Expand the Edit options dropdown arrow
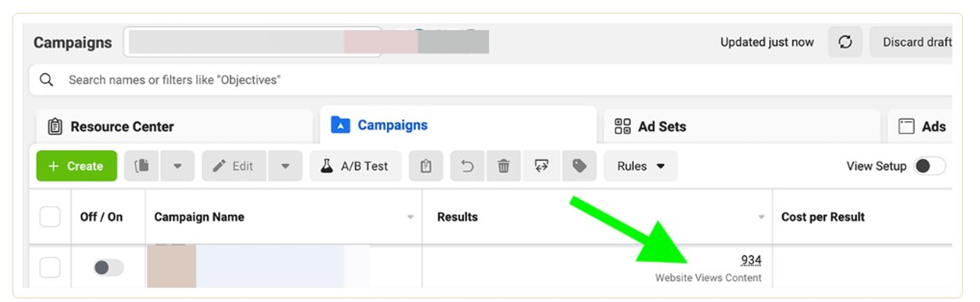980x302 pixels. [x=285, y=166]
